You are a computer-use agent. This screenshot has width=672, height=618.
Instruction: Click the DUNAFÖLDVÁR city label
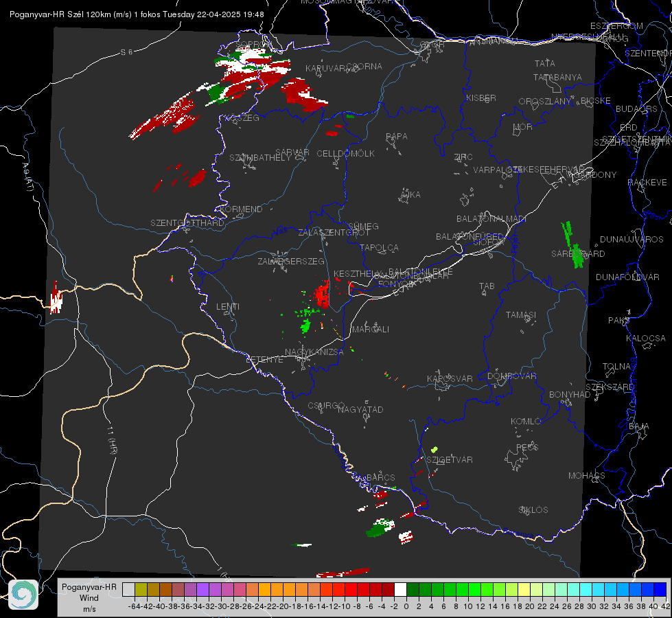point(627,277)
